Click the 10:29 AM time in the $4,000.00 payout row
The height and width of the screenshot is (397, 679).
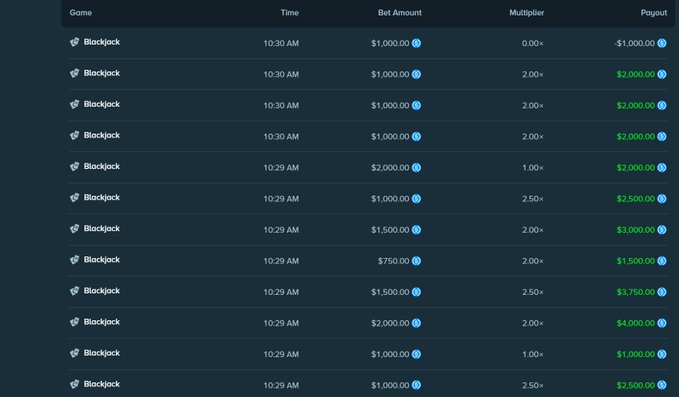(281, 323)
